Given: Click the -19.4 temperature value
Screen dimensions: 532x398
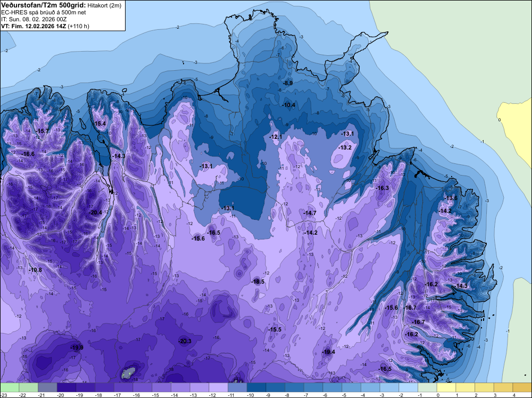Looking at the screenshot, I should 329,352.
